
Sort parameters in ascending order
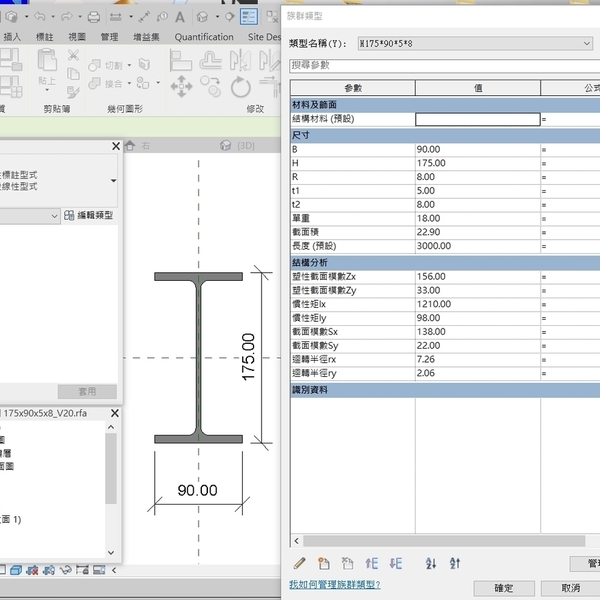[431, 564]
